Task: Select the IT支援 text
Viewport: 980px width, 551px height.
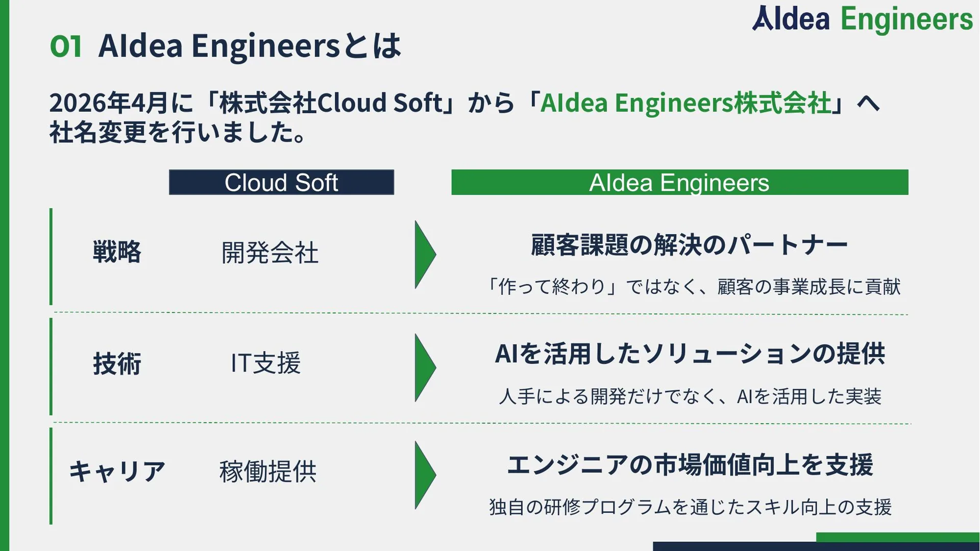Action: (266, 363)
